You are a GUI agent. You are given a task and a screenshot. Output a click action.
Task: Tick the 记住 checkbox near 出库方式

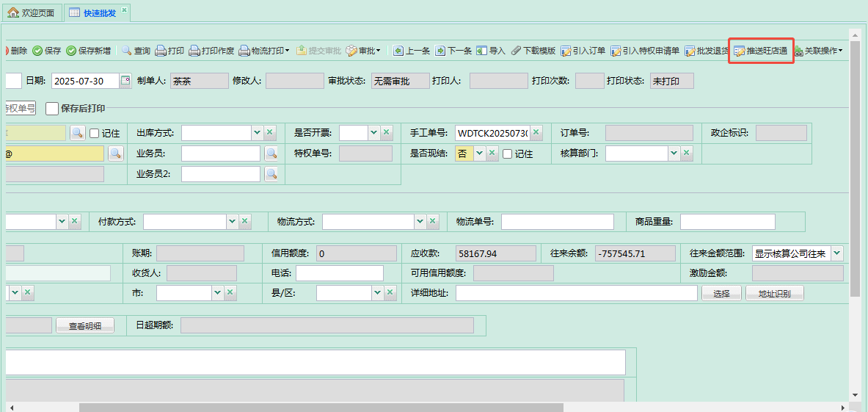coord(94,133)
